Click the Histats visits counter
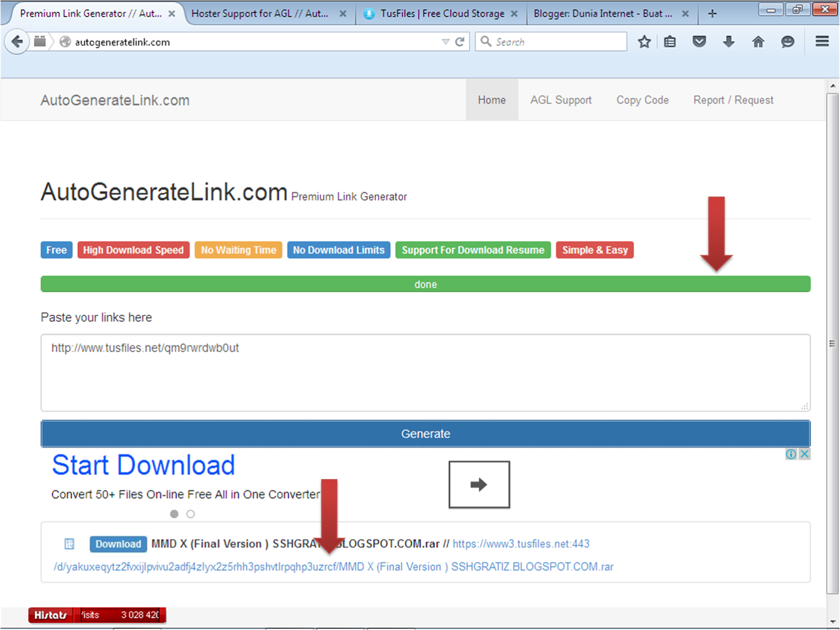The image size is (840, 630). click(x=97, y=615)
